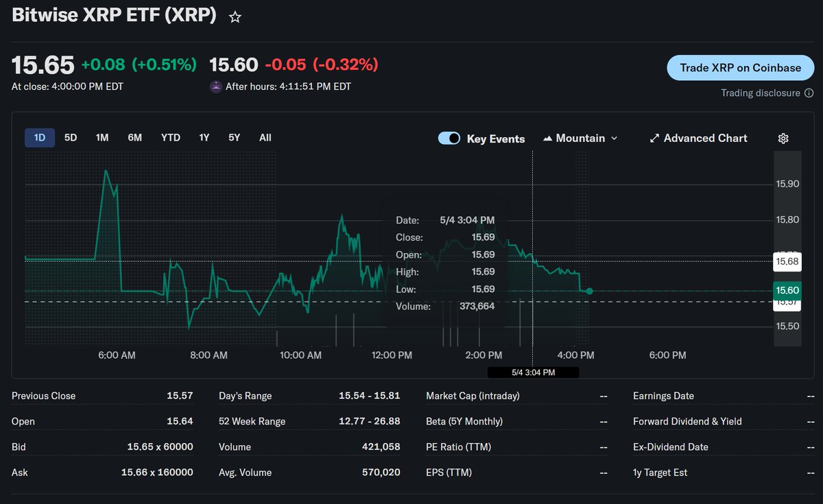Screen dimensions: 823x504
Task: Click the +0.08 (+0.51%) change value
Action: (x=139, y=65)
